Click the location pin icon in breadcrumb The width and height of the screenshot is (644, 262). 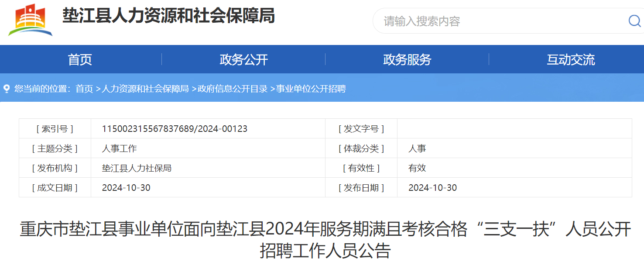[x=7, y=89]
